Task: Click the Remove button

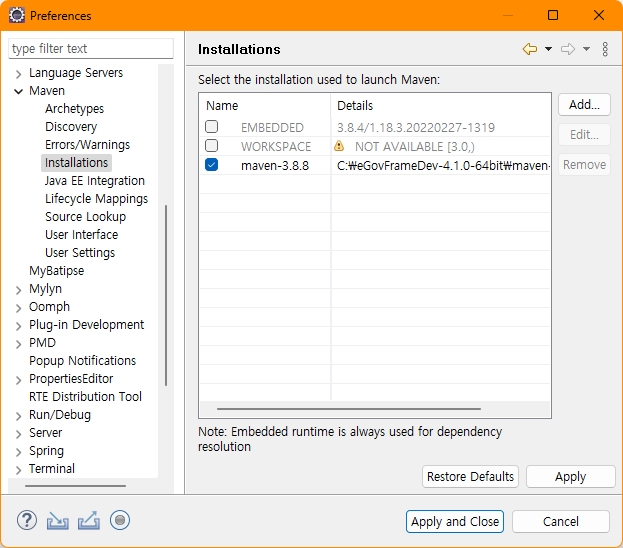Action: click(584, 165)
